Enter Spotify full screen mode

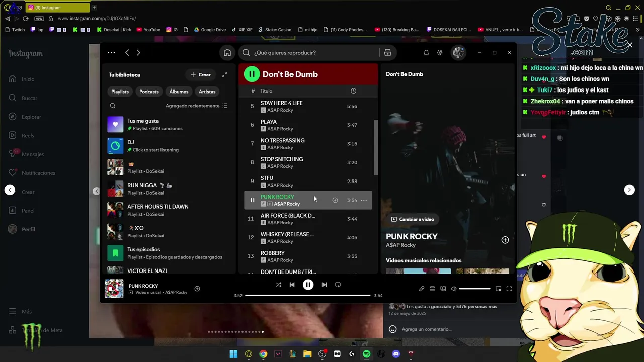509,289
